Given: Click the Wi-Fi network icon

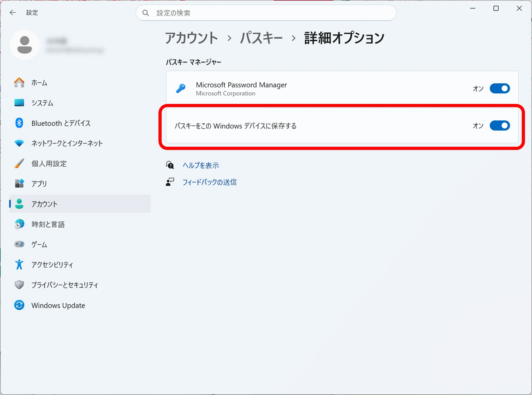Looking at the screenshot, I should tap(19, 143).
